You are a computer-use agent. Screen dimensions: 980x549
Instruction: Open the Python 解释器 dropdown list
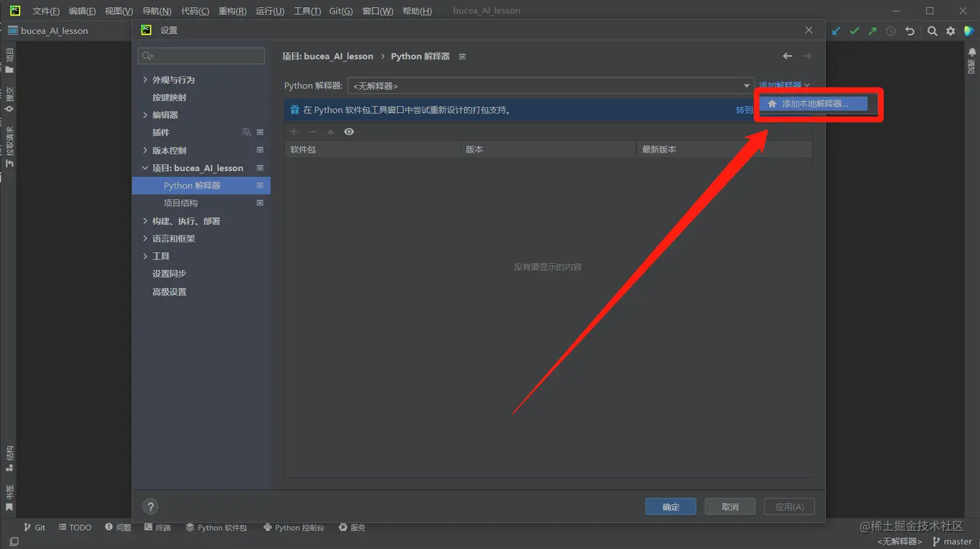pyautogui.click(x=551, y=86)
